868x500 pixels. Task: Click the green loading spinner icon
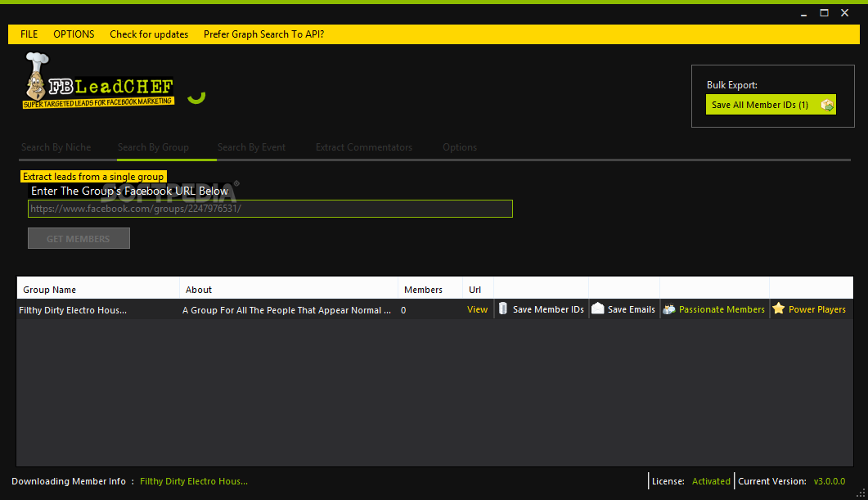pyautogui.click(x=196, y=97)
